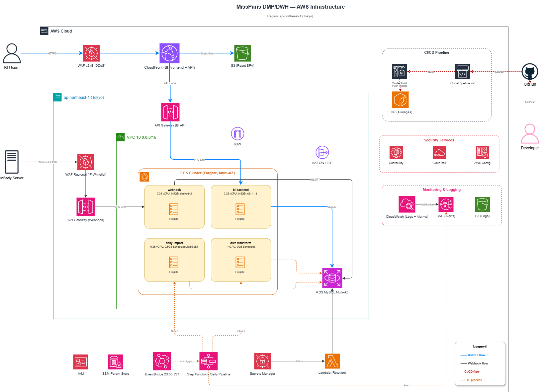
Task: Select the Step Functions Daily Pipeline icon
Action: [209, 361]
